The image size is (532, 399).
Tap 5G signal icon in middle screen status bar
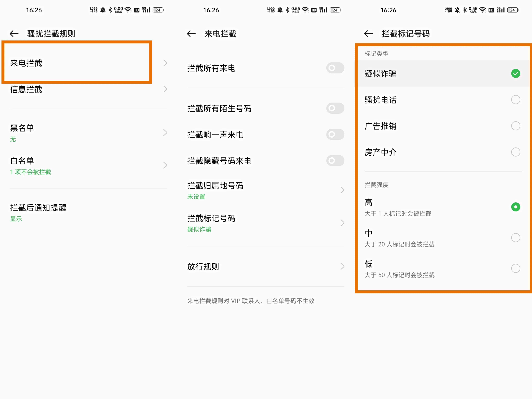[x=323, y=10]
